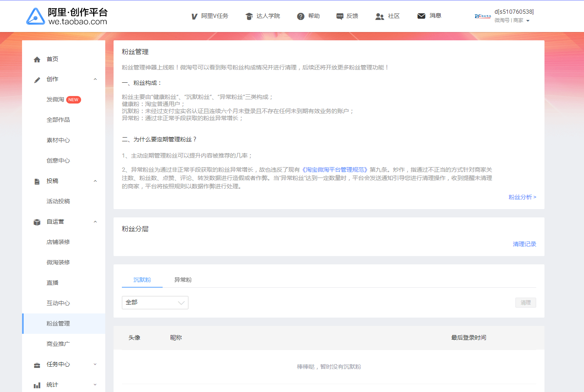Switch to the 异常粉 tab
584x392 pixels.
(x=183, y=280)
